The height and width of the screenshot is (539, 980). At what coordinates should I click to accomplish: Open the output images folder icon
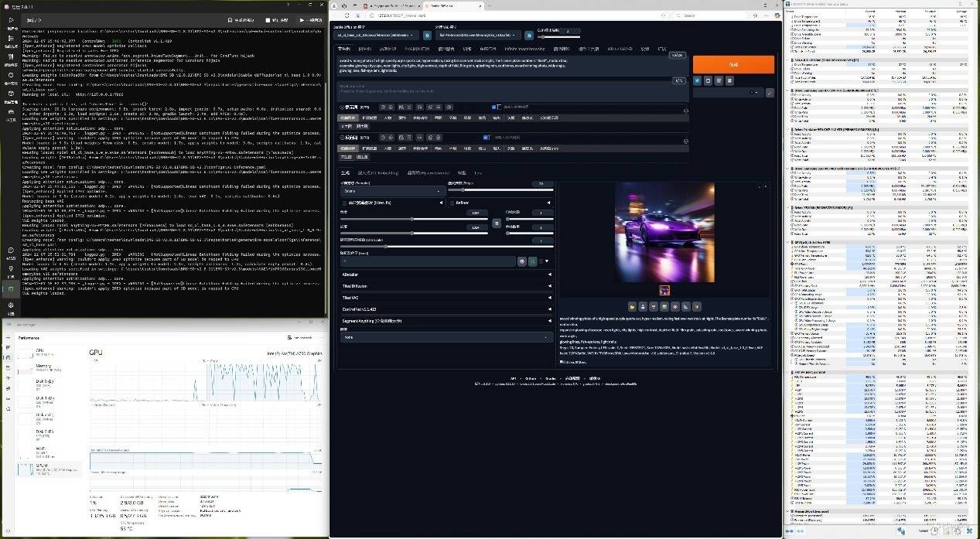[632, 306]
